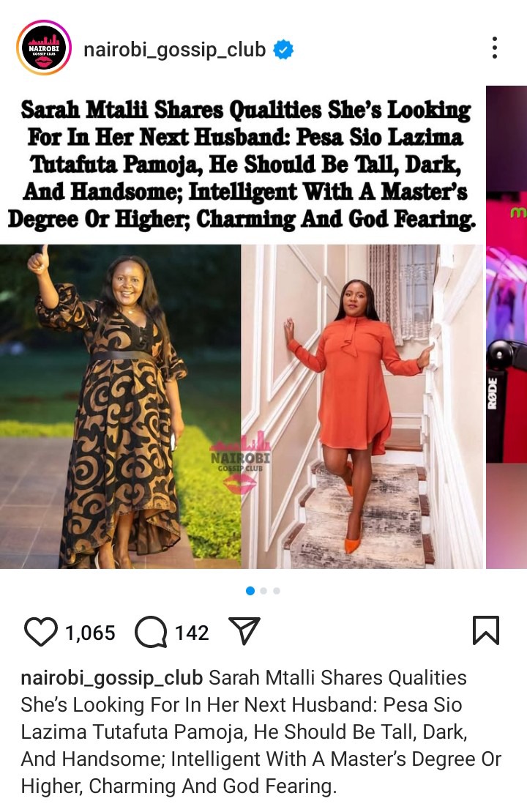Like the post with the heart icon
This screenshot has height=812, width=527.
(40, 632)
